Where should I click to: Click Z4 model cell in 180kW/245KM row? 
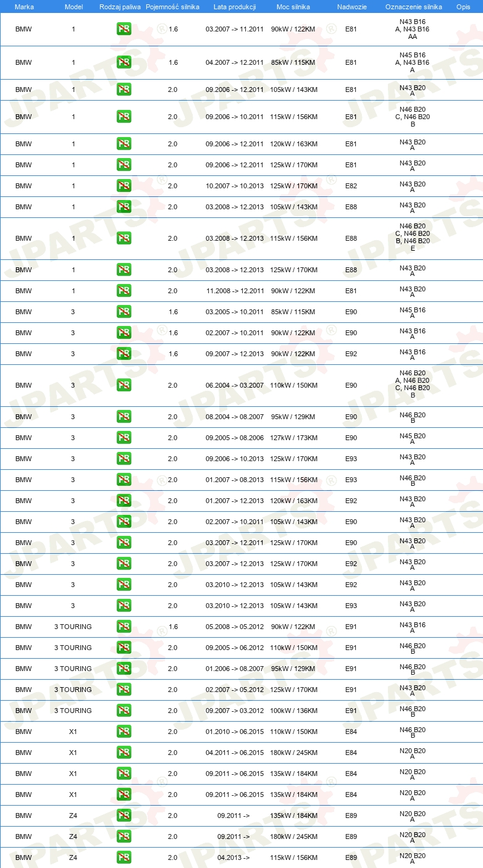click(73, 837)
